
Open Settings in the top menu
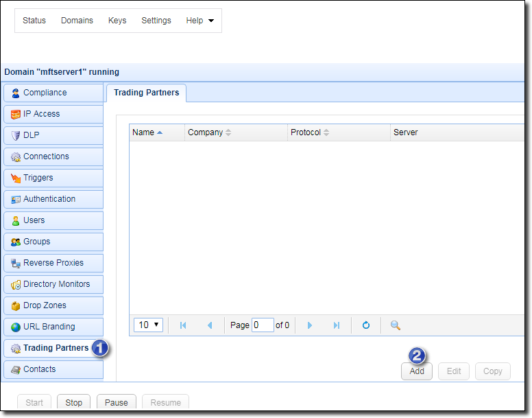tap(156, 21)
